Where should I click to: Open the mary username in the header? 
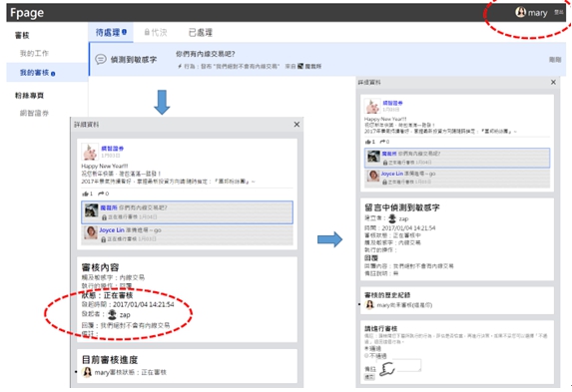pyautogui.click(x=537, y=13)
